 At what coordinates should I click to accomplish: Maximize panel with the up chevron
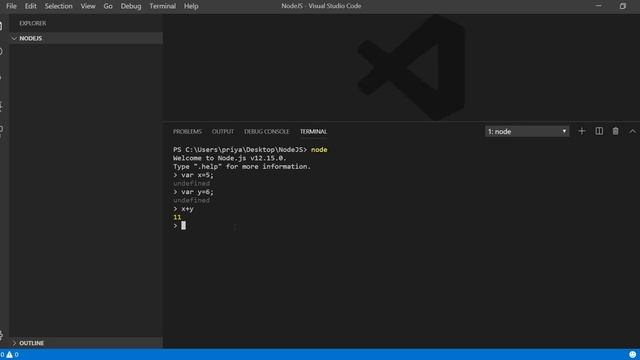(632, 131)
